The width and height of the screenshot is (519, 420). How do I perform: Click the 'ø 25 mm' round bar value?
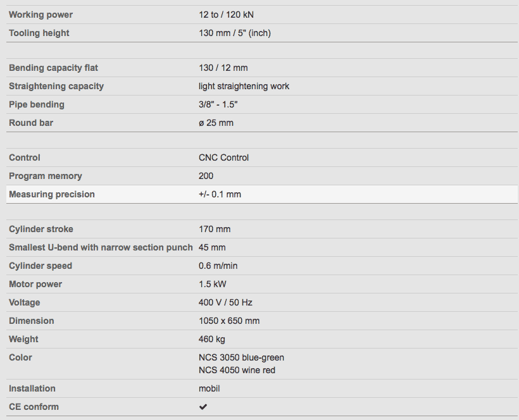216,123
